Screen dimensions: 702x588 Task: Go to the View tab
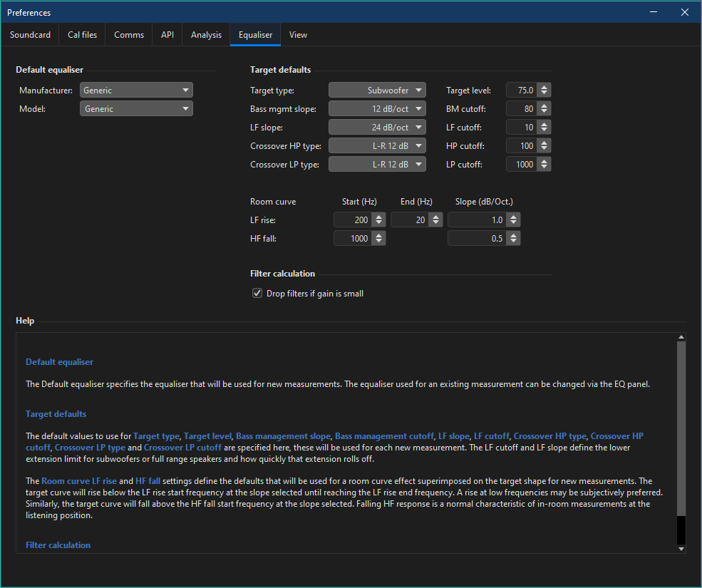tap(298, 35)
